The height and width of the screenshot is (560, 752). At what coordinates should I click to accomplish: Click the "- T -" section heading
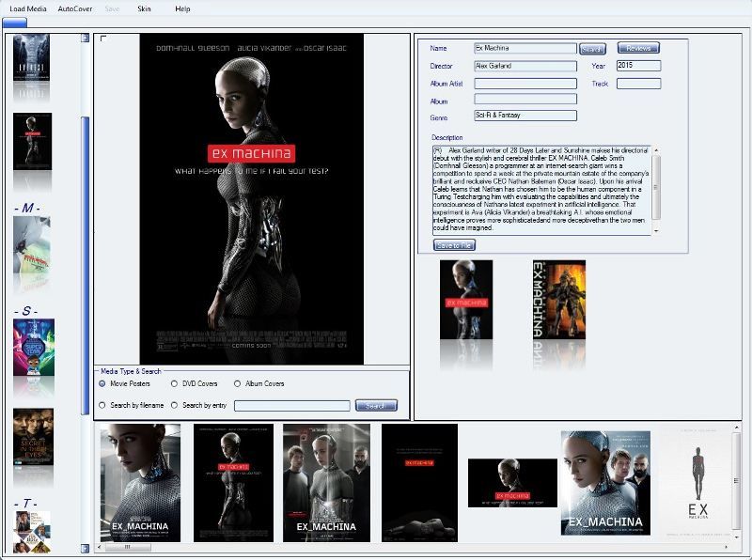[x=26, y=504]
